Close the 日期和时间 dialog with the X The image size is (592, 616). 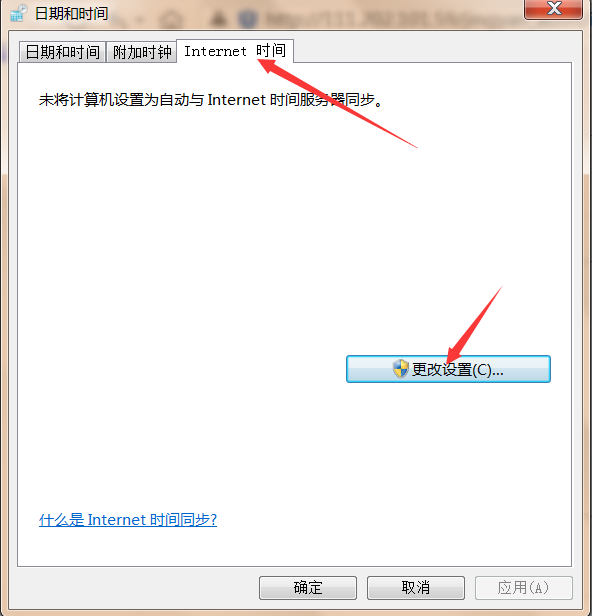[554, 9]
